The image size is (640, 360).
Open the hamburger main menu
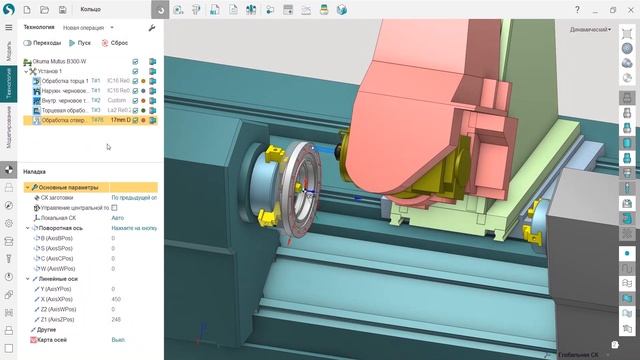pyautogui.click(x=9, y=27)
